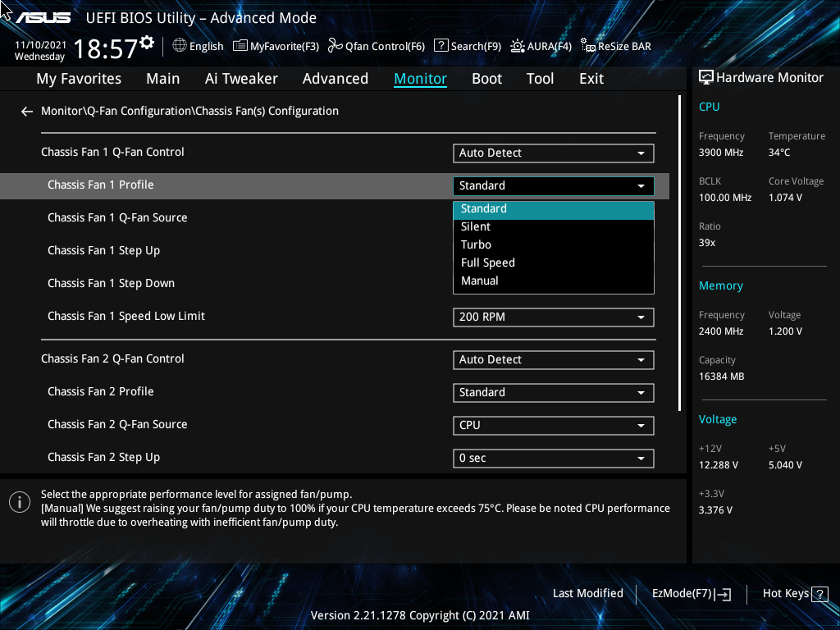Choose Full Speed fan profile
The image size is (840, 630).
pyautogui.click(x=554, y=263)
